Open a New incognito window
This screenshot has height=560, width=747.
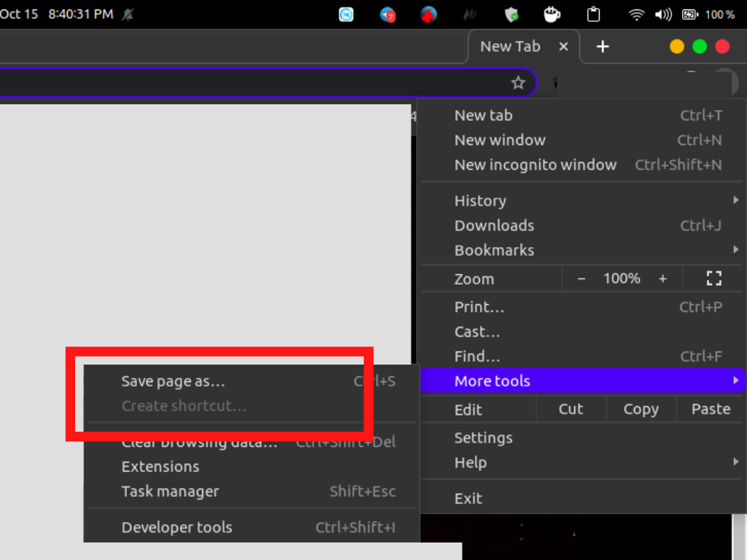581,165
